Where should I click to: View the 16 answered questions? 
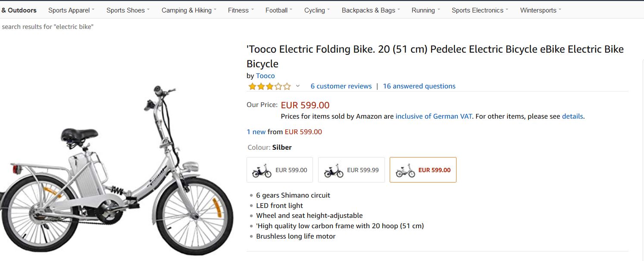[x=419, y=86]
